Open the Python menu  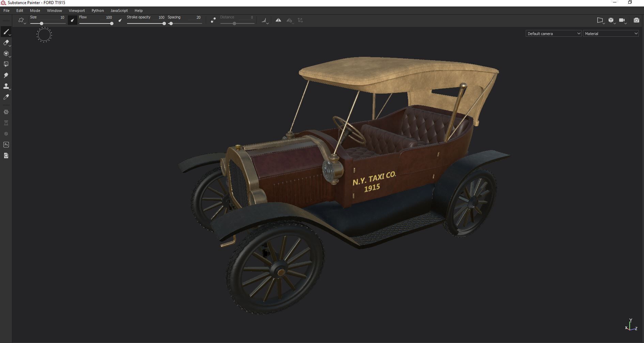pos(98,11)
